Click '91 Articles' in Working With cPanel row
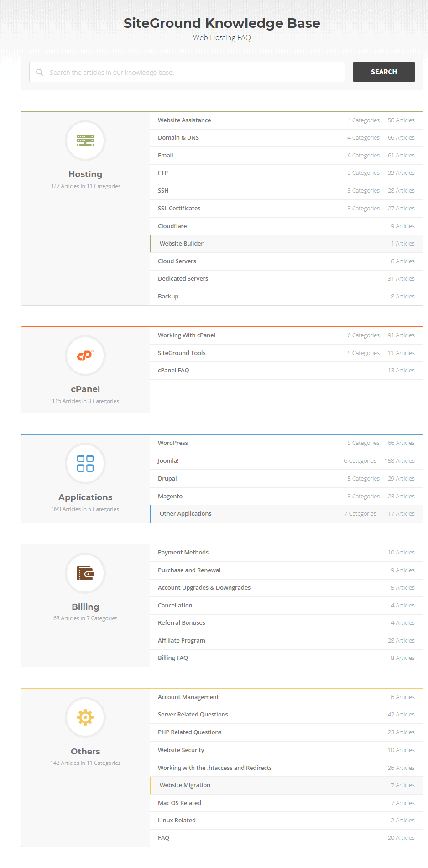 [x=401, y=335]
